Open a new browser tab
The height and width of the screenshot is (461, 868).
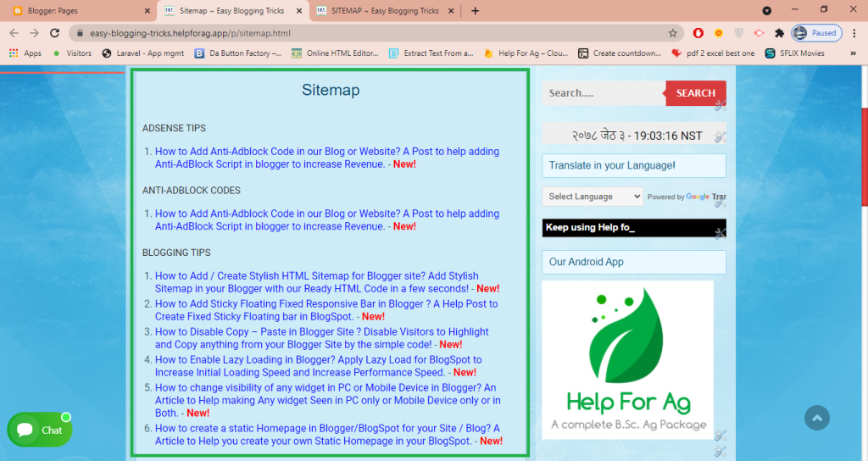click(x=475, y=10)
